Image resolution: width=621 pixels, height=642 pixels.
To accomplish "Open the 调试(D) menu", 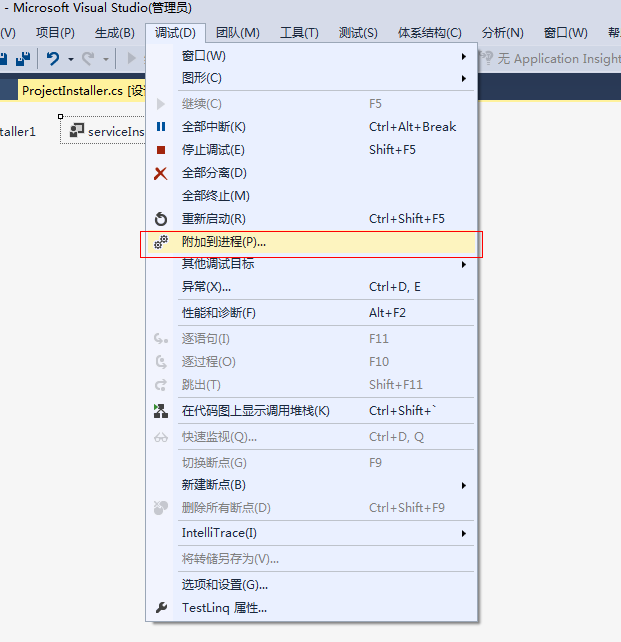I will pos(175,33).
